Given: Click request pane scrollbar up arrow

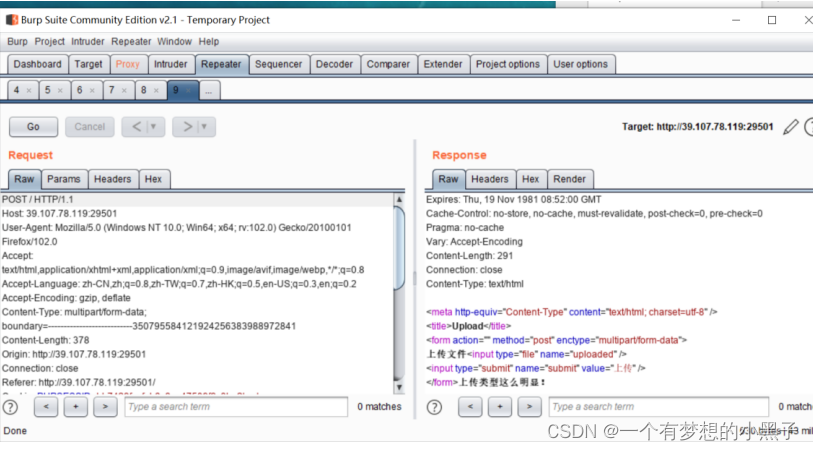Looking at the screenshot, I should [399, 200].
